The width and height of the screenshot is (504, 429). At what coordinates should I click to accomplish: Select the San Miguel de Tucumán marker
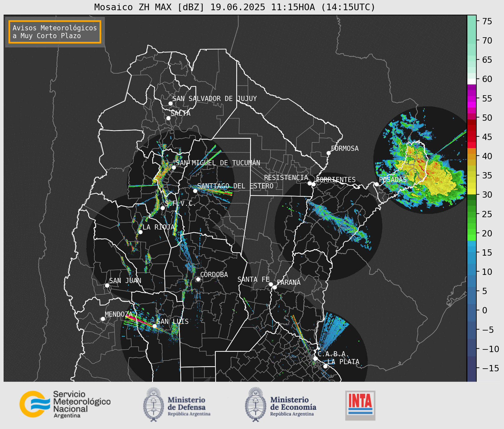tap(173, 167)
